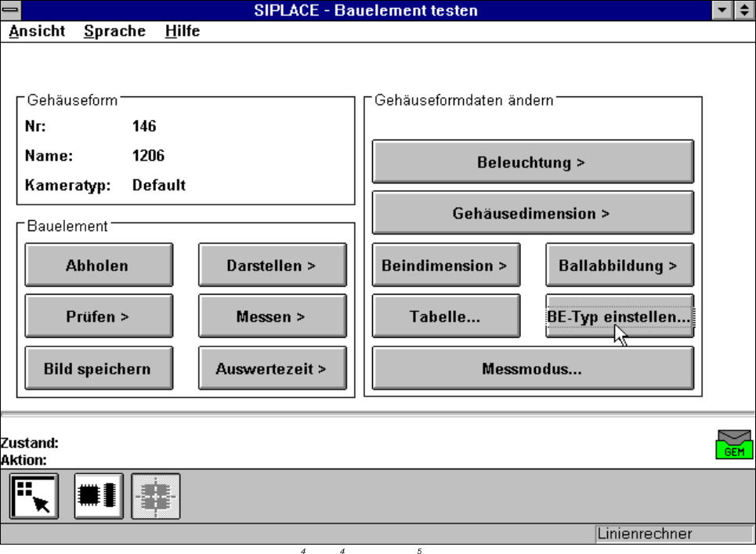Click the Gehäuseform number value 146
The width and height of the screenshot is (756, 554).
click(144, 126)
